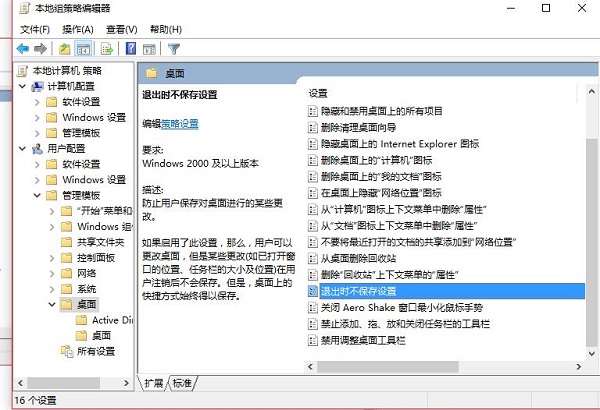Click the Forward arrow toolbar icon
Image resolution: width=600 pixels, height=410 pixels.
click(41, 48)
